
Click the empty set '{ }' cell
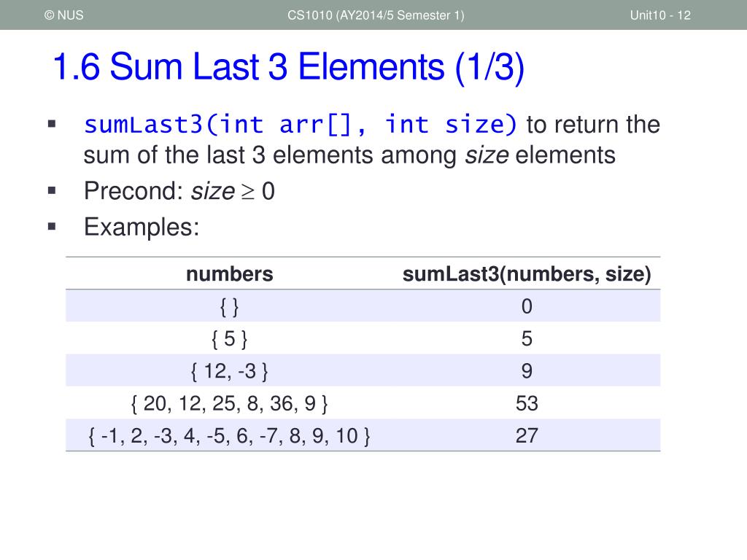pos(230,307)
